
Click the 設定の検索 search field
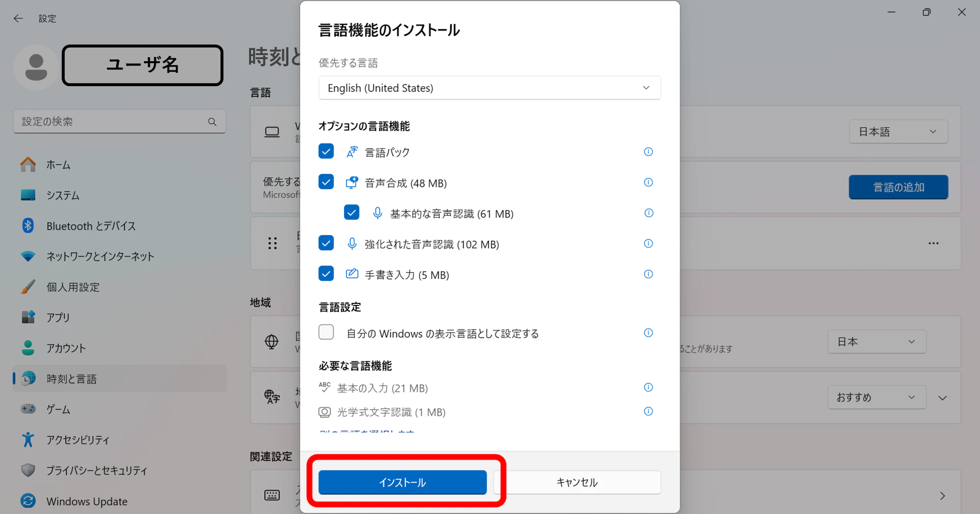[120, 121]
